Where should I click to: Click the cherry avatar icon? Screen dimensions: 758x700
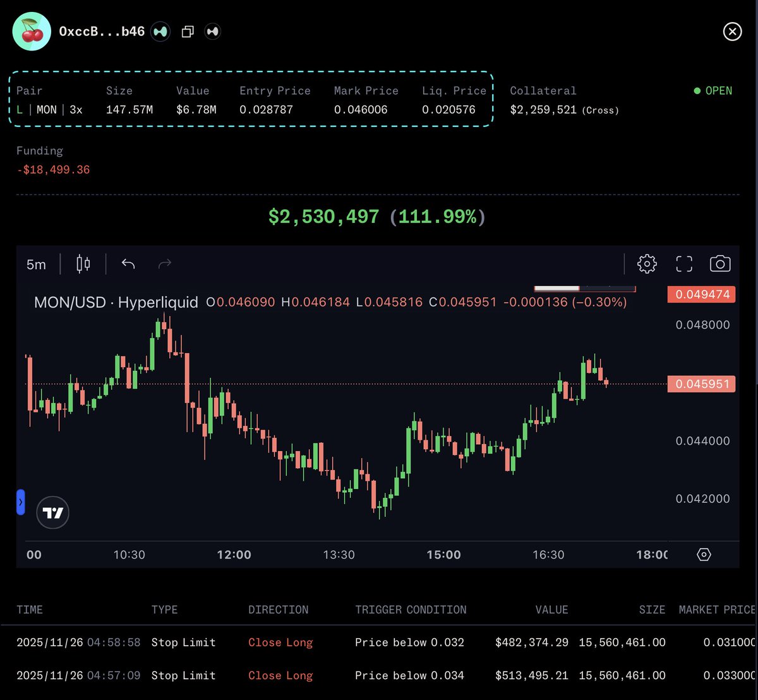pyautogui.click(x=32, y=31)
